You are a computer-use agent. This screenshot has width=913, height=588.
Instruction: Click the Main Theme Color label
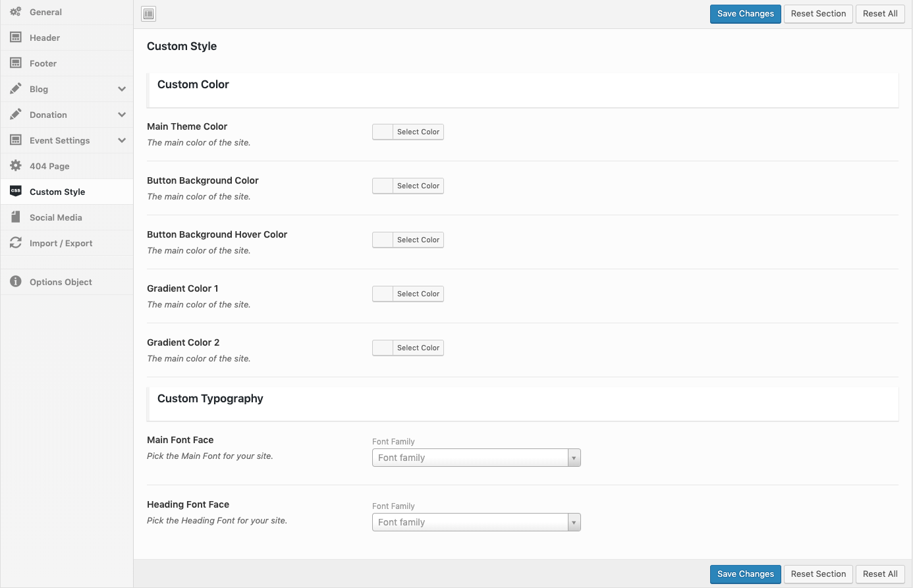[x=187, y=126]
